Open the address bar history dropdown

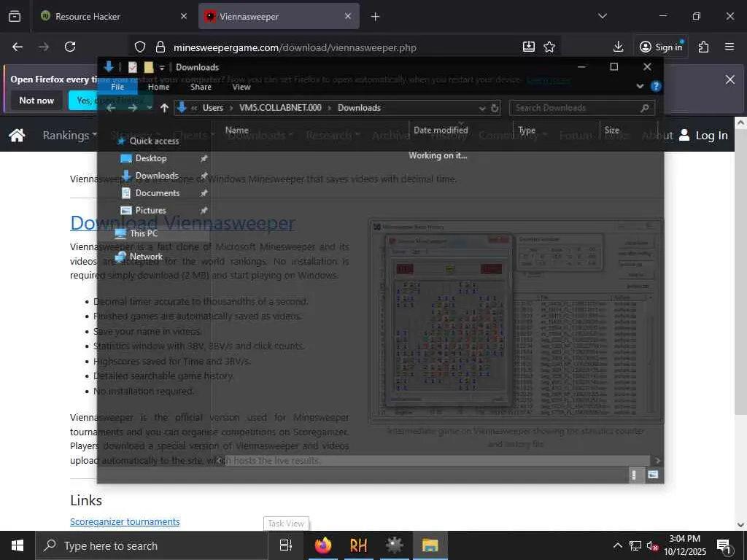[482, 108]
